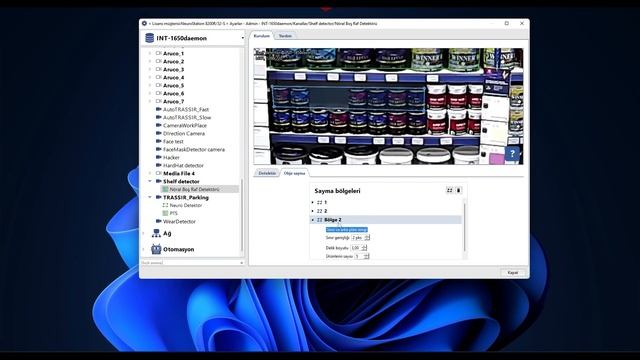This screenshot has height=360, width=640.
Task: Click the blue question mark help icon
Action: [512, 154]
